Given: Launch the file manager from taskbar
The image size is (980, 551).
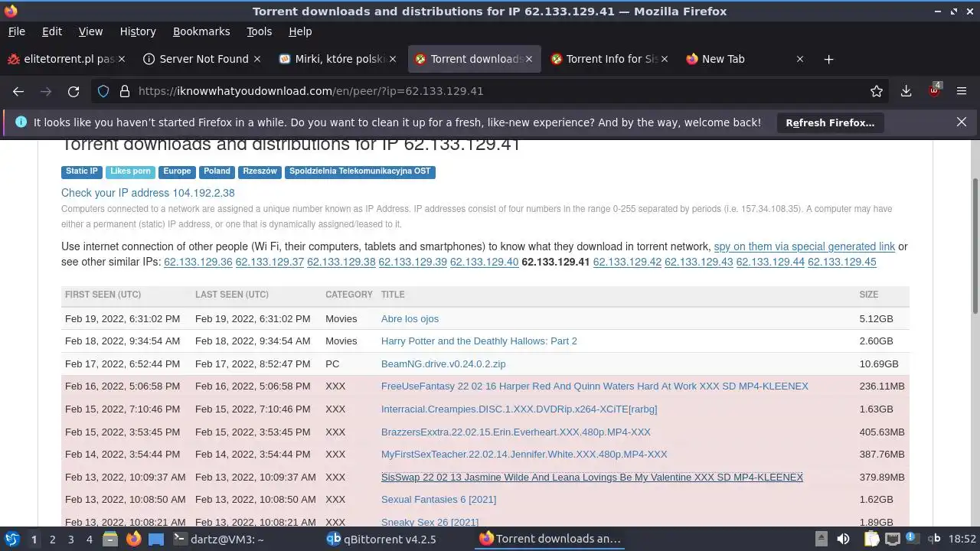Looking at the screenshot, I should tap(109, 539).
